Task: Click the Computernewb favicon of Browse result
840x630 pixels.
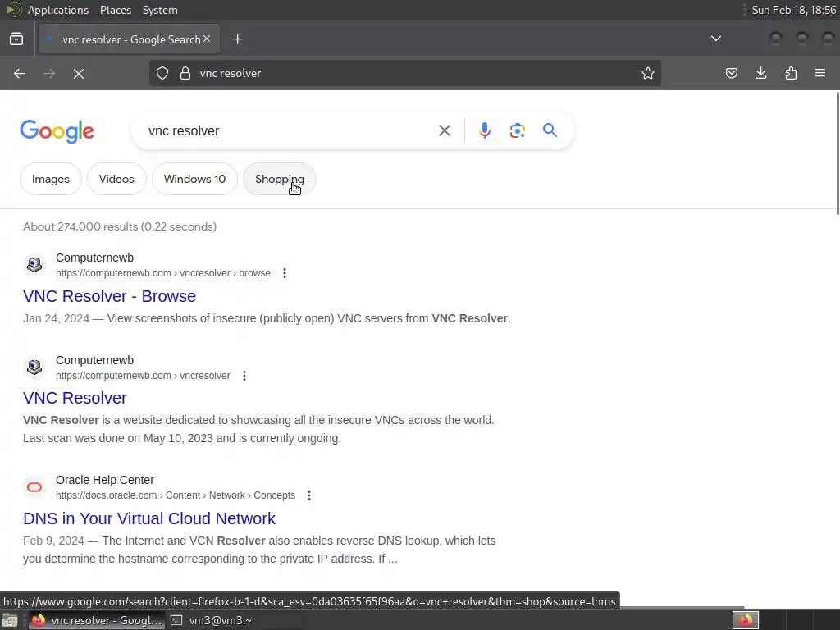Action: 34,265
